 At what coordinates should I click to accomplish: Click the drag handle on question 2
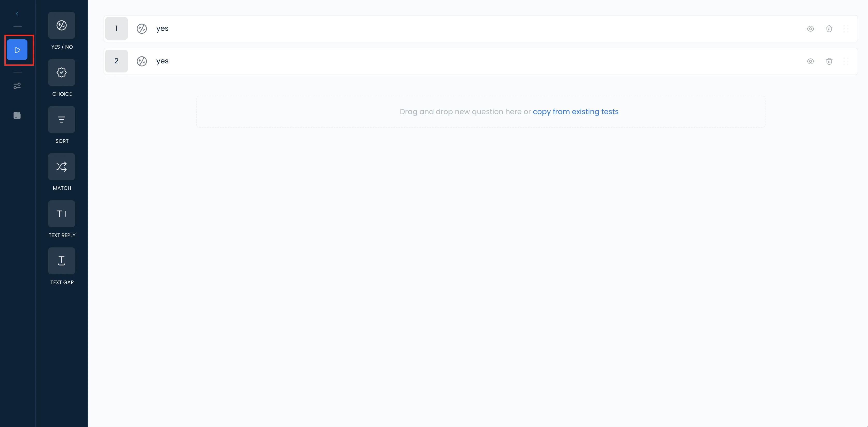click(x=845, y=61)
